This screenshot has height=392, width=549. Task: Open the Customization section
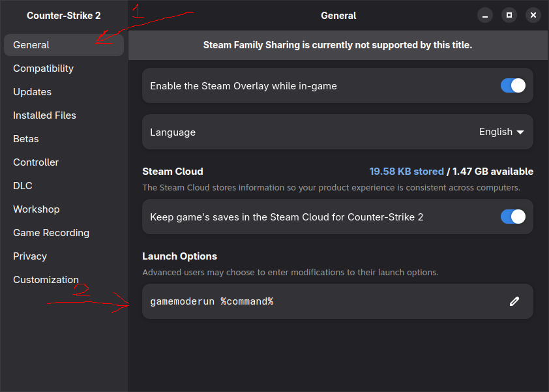[46, 280]
